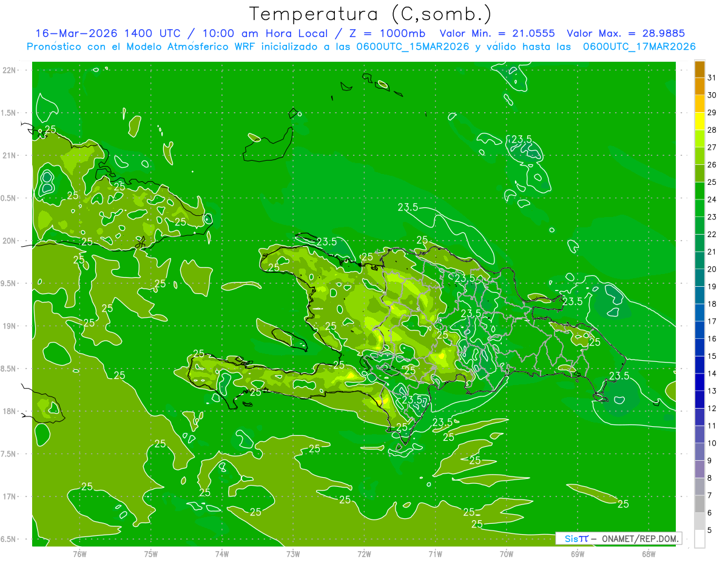Click the "18N" latitude axis label
The height and width of the screenshot is (562, 728).
point(10,411)
